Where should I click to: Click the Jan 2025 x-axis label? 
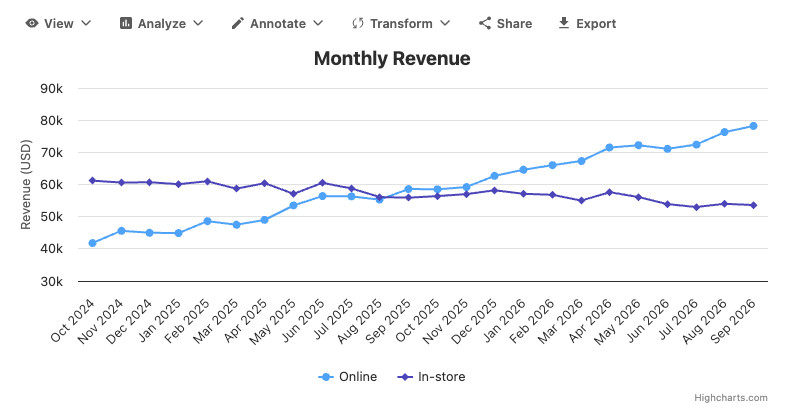[x=160, y=320]
